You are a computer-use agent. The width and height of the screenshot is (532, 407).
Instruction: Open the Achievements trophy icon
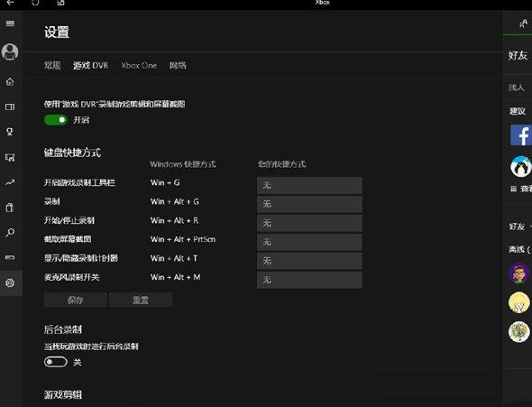10,132
